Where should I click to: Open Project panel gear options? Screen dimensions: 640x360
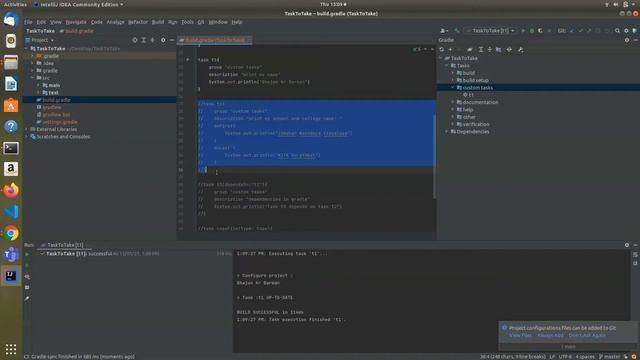(163, 40)
